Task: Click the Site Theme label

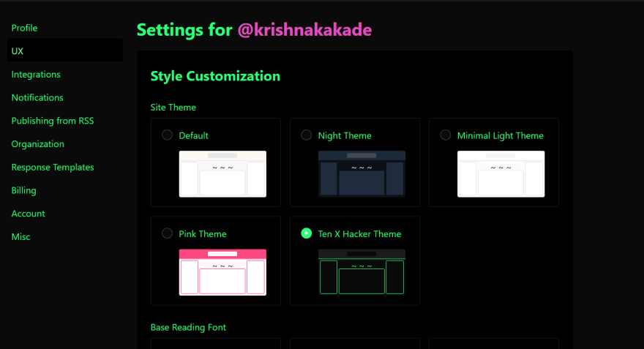Action: coord(173,108)
